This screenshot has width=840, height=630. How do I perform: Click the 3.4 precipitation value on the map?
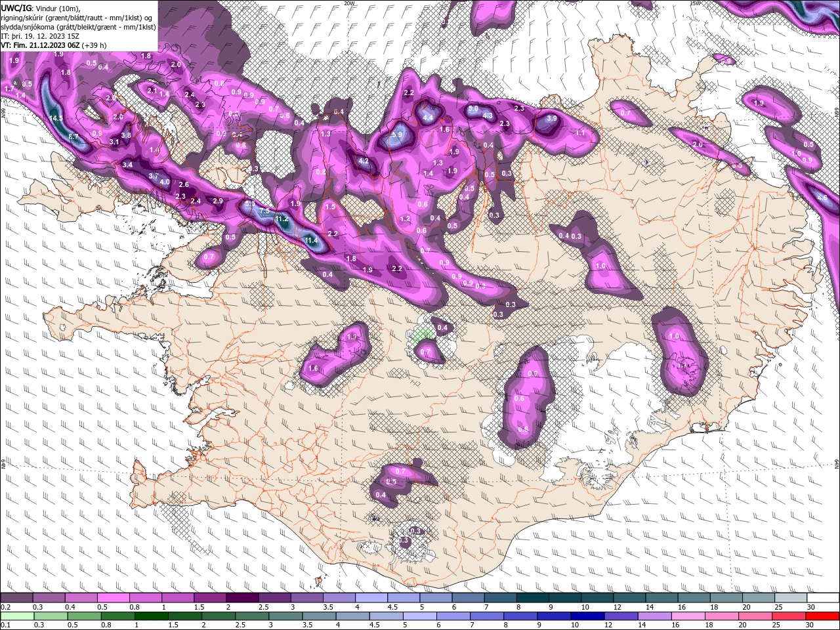pos(127,165)
